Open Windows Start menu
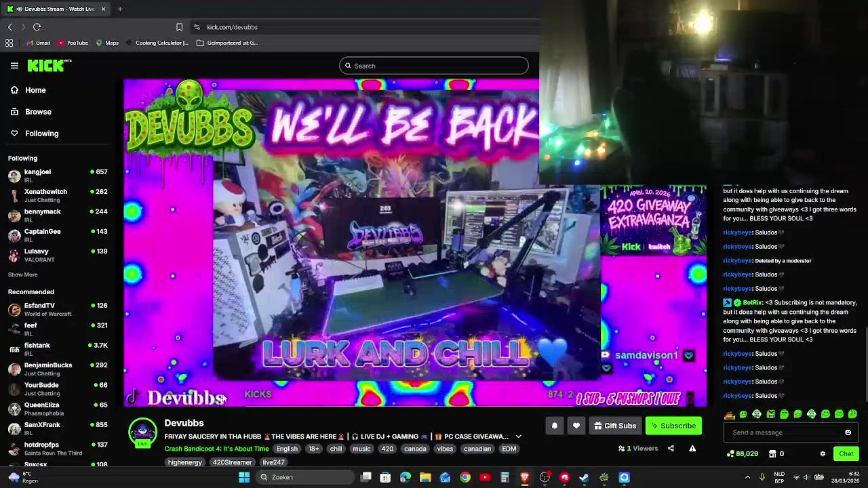Image resolution: width=868 pixels, height=488 pixels. [244, 477]
